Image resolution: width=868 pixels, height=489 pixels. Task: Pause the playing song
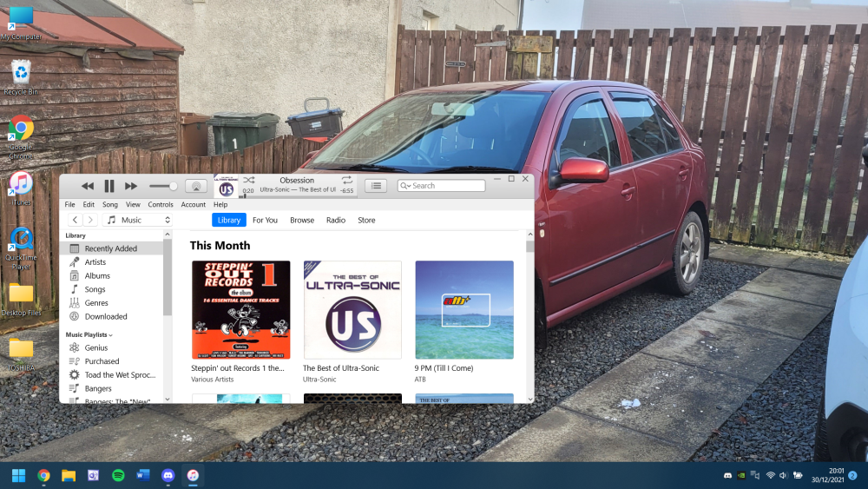[x=109, y=186]
